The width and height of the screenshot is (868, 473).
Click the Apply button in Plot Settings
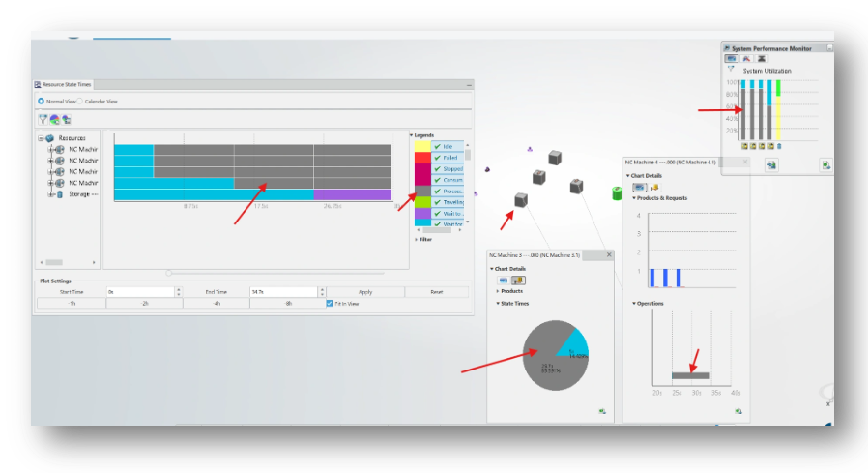[365, 292]
